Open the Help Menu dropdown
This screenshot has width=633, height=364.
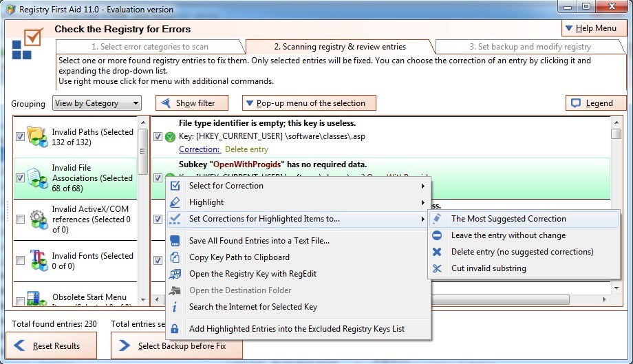click(593, 28)
